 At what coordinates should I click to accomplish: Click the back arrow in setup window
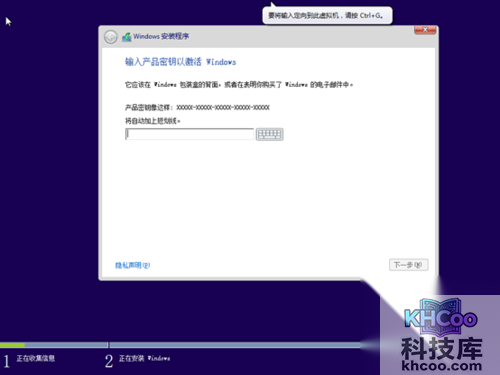[110, 37]
